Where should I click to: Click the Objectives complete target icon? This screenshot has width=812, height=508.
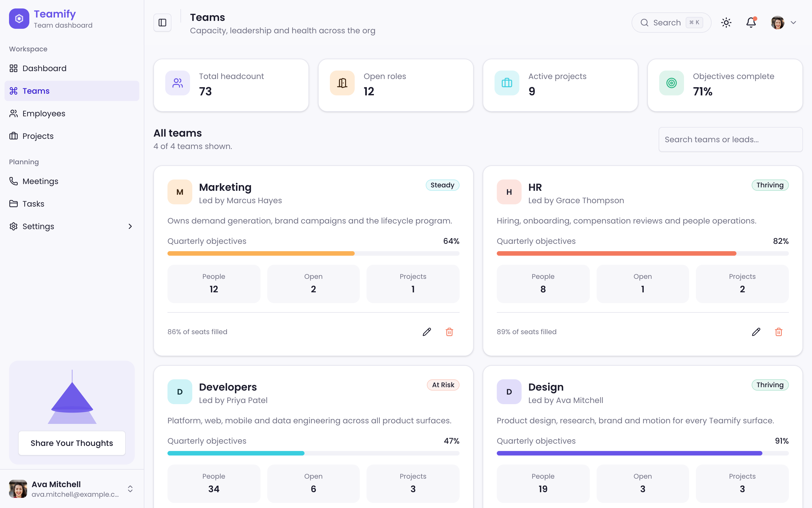(671, 83)
